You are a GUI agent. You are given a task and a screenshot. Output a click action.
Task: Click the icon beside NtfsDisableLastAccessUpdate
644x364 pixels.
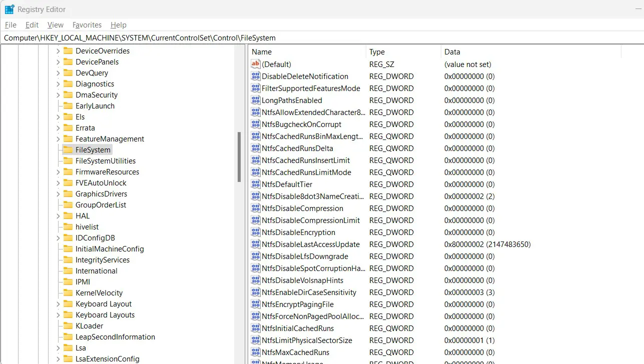pyautogui.click(x=256, y=244)
